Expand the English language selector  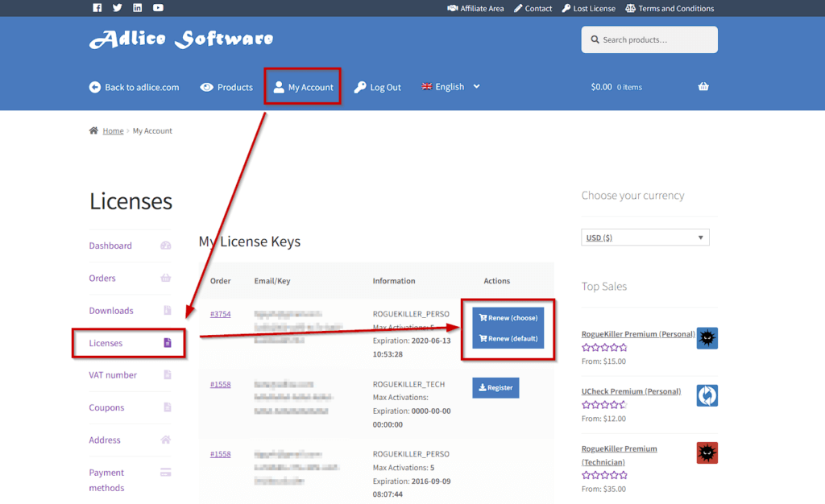451,87
